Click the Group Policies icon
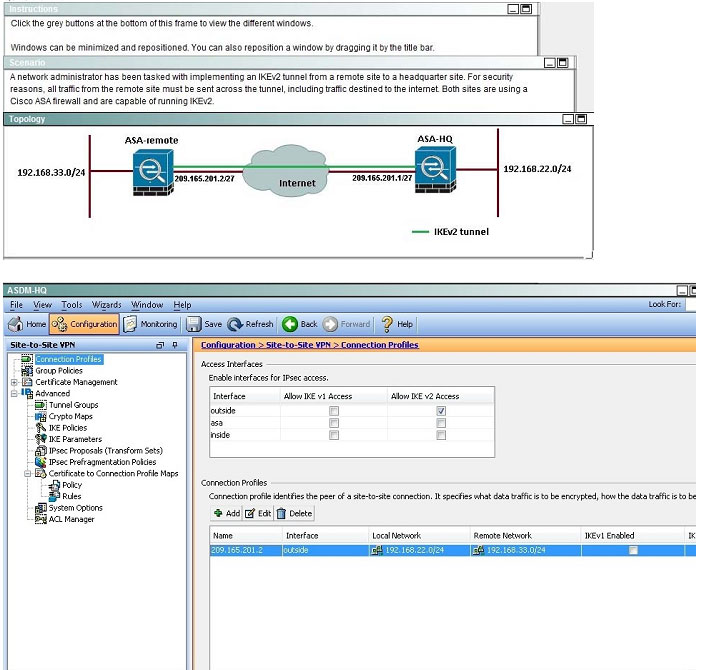The image size is (703, 670). coord(27,371)
